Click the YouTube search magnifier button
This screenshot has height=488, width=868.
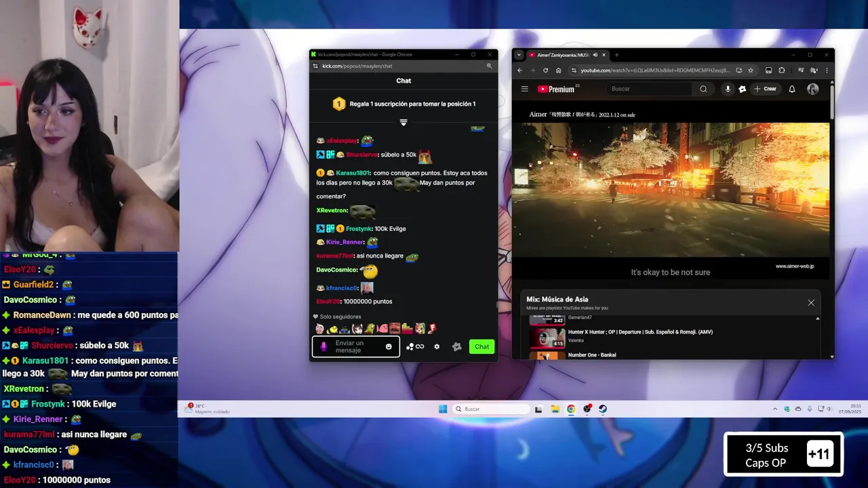point(703,89)
